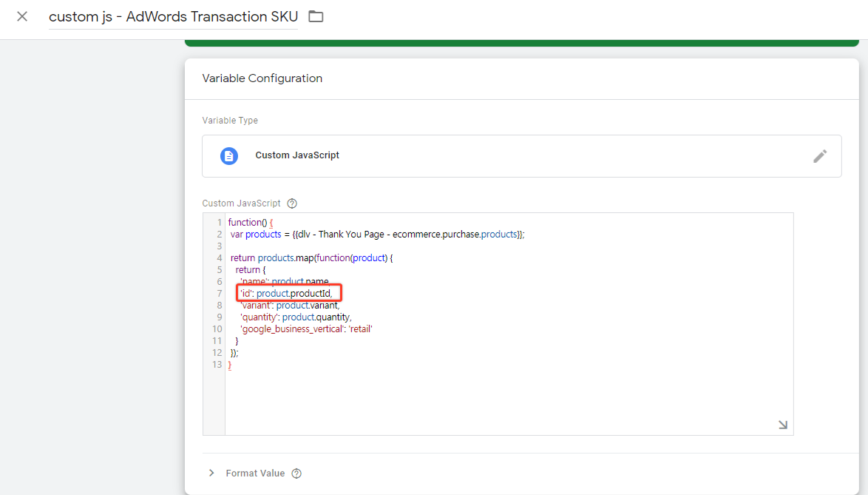Click 'google_business_vertical': 'retail' line
Image resolution: width=868 pixels, height=495 pixels.
[x=306, y=329]
